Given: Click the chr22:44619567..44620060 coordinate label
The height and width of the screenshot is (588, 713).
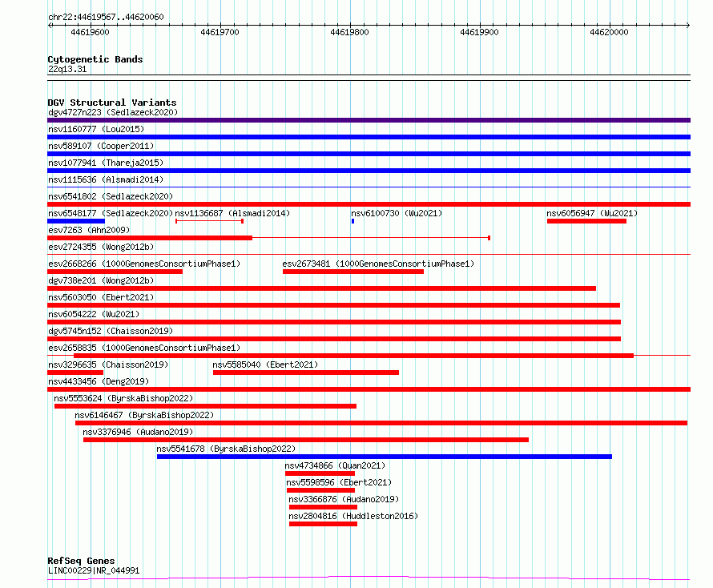Looking at the screenshot, I should [106, 17].
